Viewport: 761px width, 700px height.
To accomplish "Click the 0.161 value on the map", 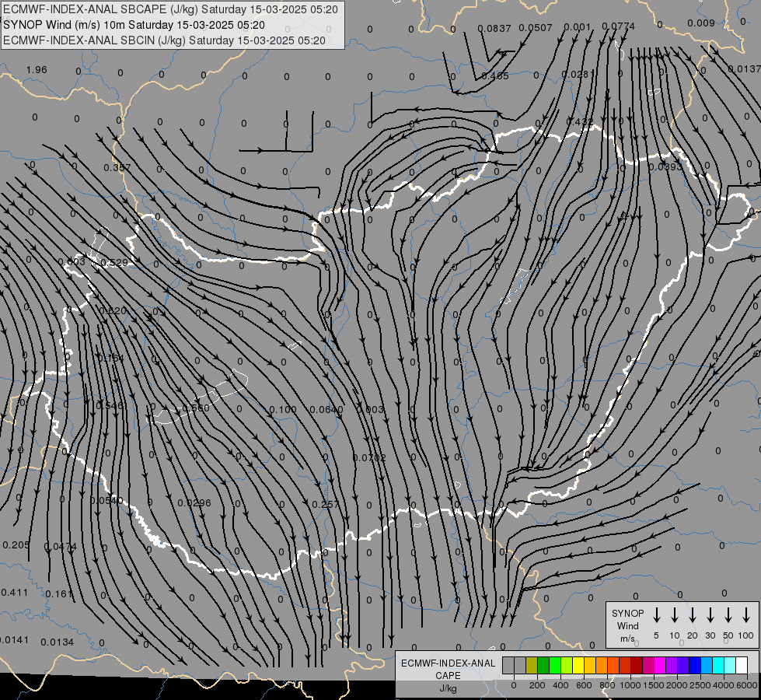I will (59, 594).
